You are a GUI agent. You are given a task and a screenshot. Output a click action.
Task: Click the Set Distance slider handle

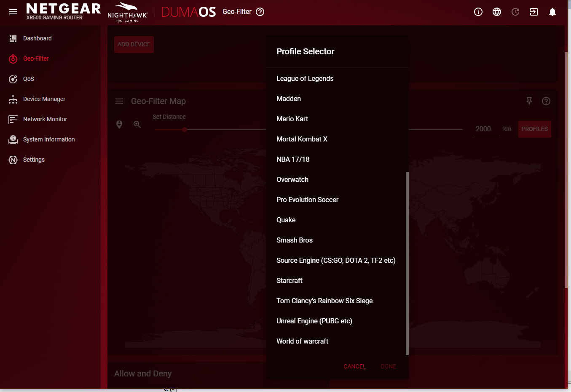point(185,130)
